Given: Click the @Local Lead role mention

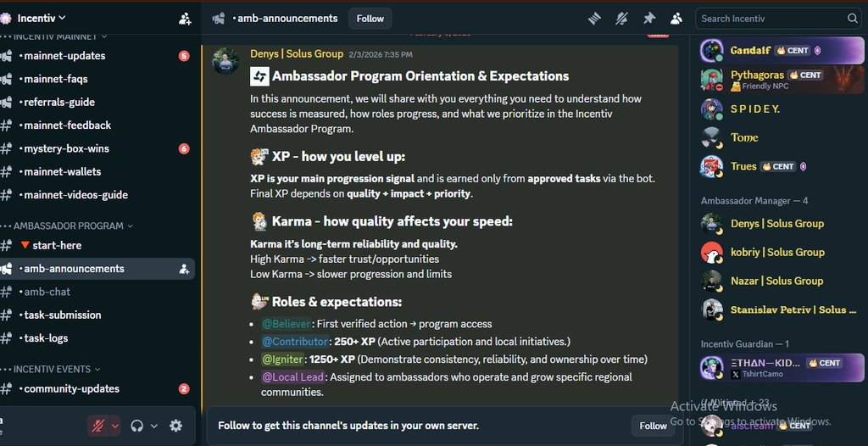Looking at the screenshot, I should (292, 376).
